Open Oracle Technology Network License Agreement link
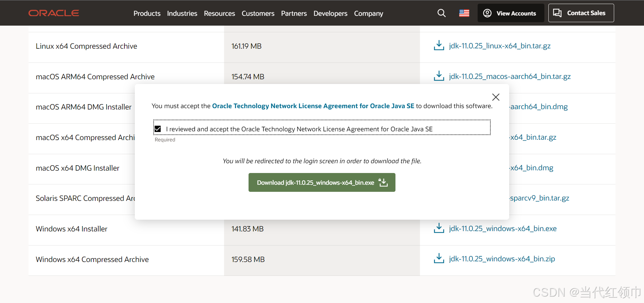Screen dimensions: 644x303 click(x=313, y=106)
